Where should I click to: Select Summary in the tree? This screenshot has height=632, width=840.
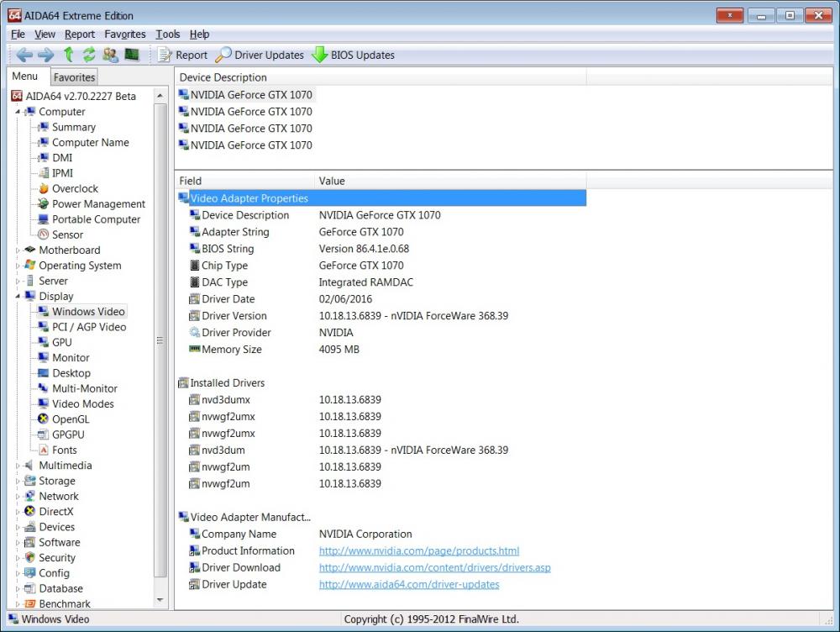pyautogui.click(x=74, y=127)
